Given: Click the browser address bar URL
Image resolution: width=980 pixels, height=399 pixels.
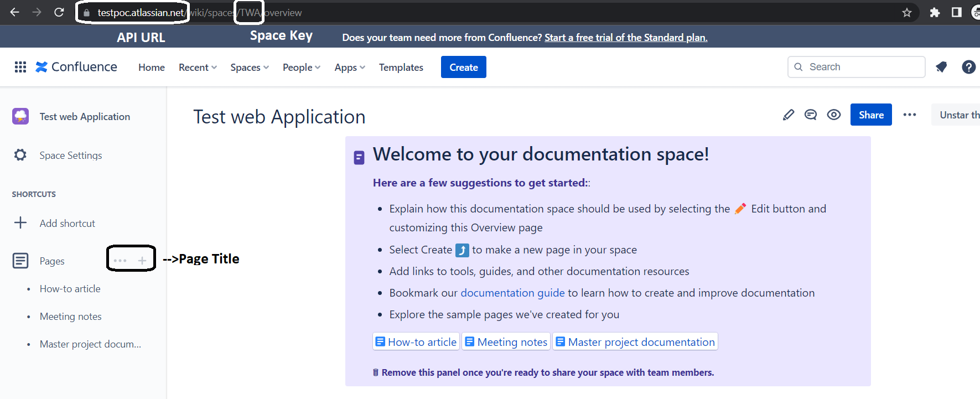Looking at the screenshot, I should [x=199, y=12].
